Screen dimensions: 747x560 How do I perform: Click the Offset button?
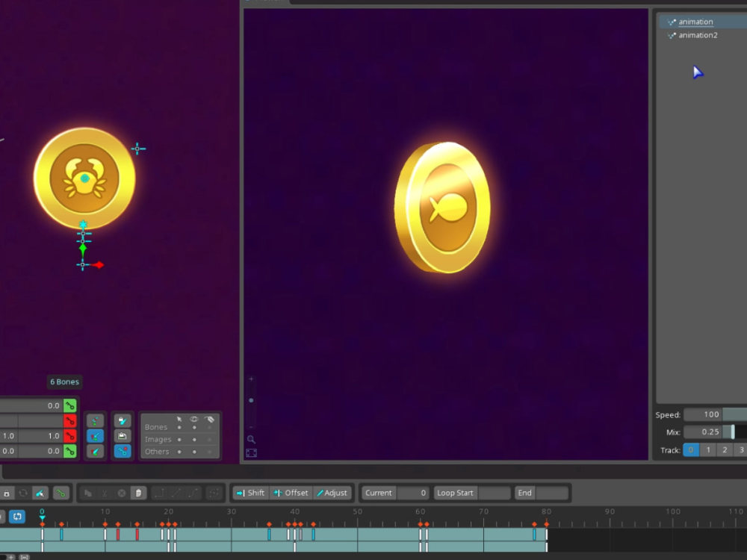(291, 493)
